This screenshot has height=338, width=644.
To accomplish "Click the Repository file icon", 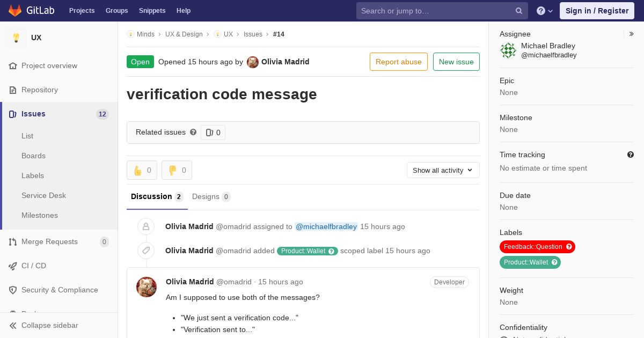I will click(13, 90).
